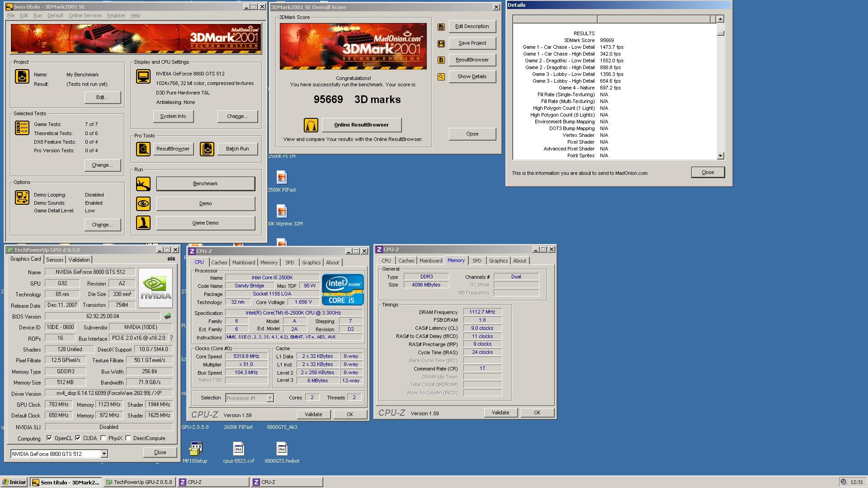Toggle the OpenCL checkbox in GPU-Z

[49, 438]
